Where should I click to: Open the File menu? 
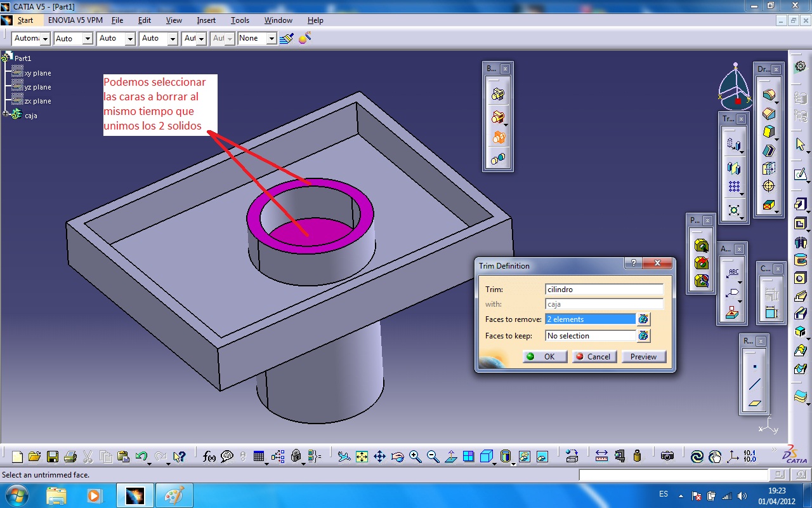click(x=117, y=20)
